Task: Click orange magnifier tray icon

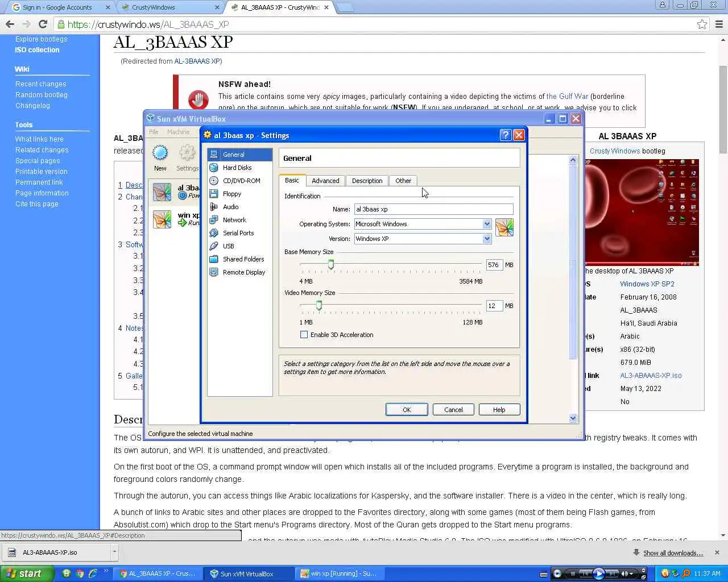Action: coord(686,573)
